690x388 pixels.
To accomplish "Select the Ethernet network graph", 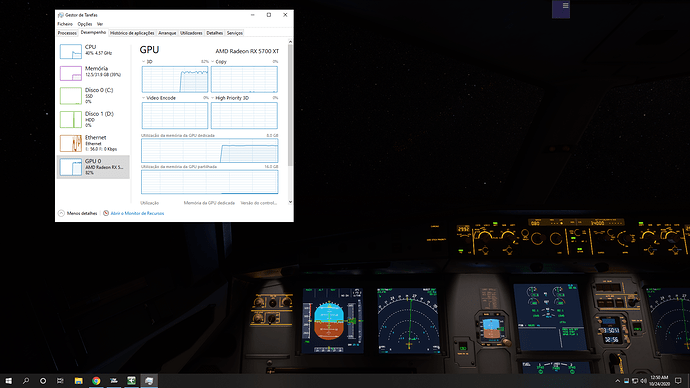I will (93, 143).
